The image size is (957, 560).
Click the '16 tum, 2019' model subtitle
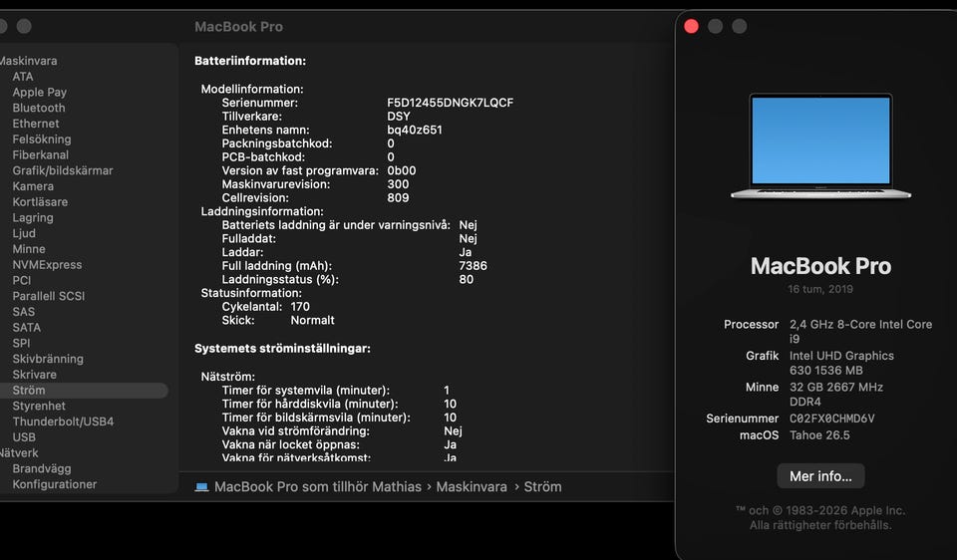pos(820,289)
